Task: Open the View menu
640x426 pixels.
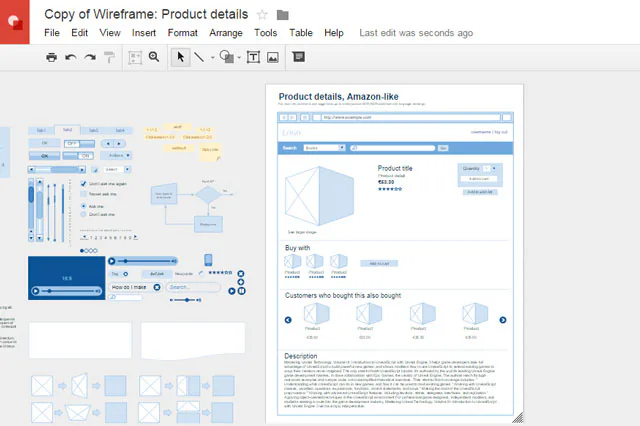Action: click(x=110, y=33)
